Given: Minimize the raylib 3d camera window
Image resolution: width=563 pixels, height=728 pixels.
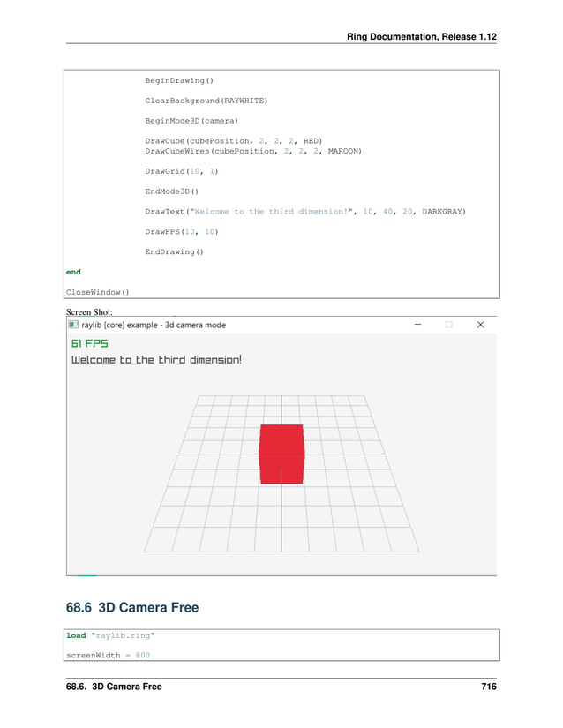Looking at the screenshot, I should (417, 325).
